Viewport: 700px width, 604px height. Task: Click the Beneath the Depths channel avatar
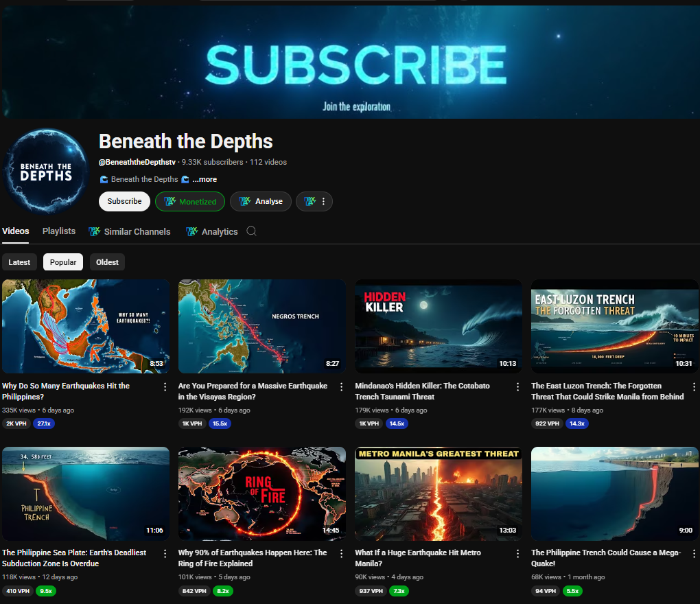(x=46, y=172)
